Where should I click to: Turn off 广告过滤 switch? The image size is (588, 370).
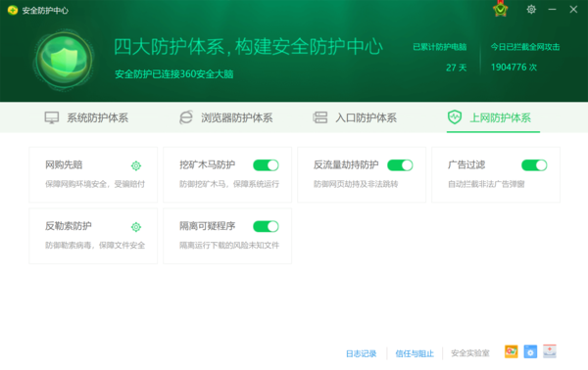click(534, 165)
